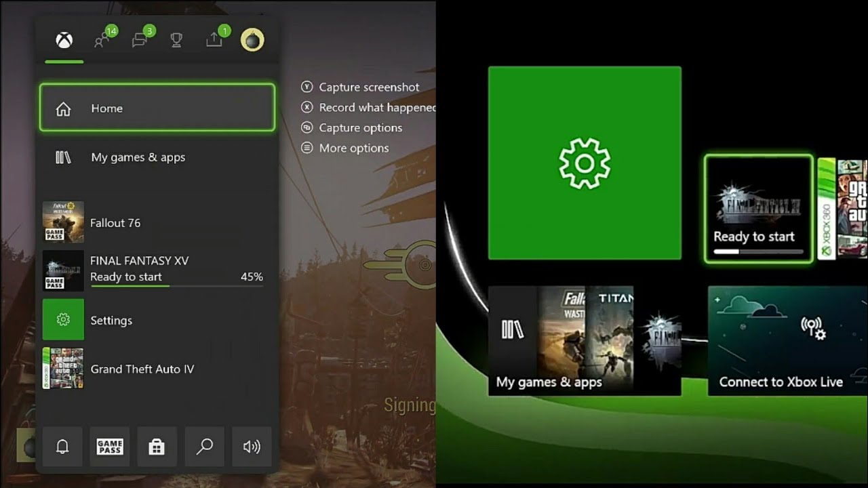Click the Y button icon beside Capture screenshot
Image resolution: width=868 pixels, height=488 pixels.
(307, 87)
